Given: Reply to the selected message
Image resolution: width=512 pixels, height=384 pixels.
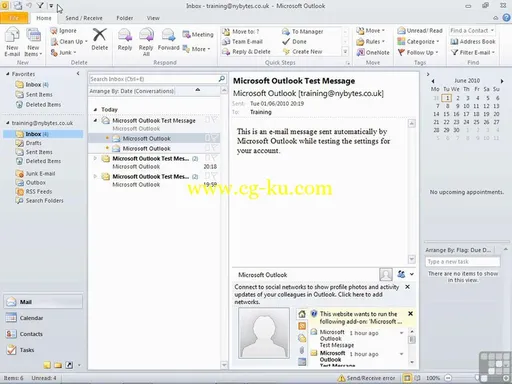Looking at the screenshot, I should pos(125,39).
